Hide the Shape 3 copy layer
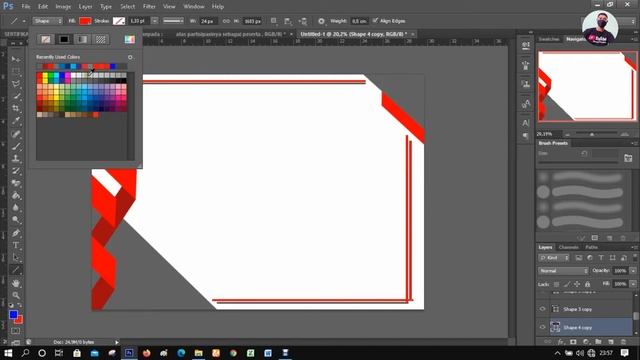The image size is (640, 360). (542, 309)
